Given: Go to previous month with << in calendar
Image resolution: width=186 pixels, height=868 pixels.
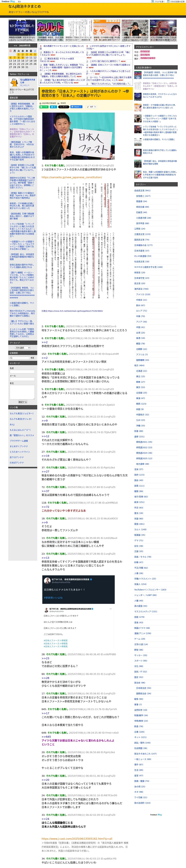Looking at the screenshot, I should point(15,45).
